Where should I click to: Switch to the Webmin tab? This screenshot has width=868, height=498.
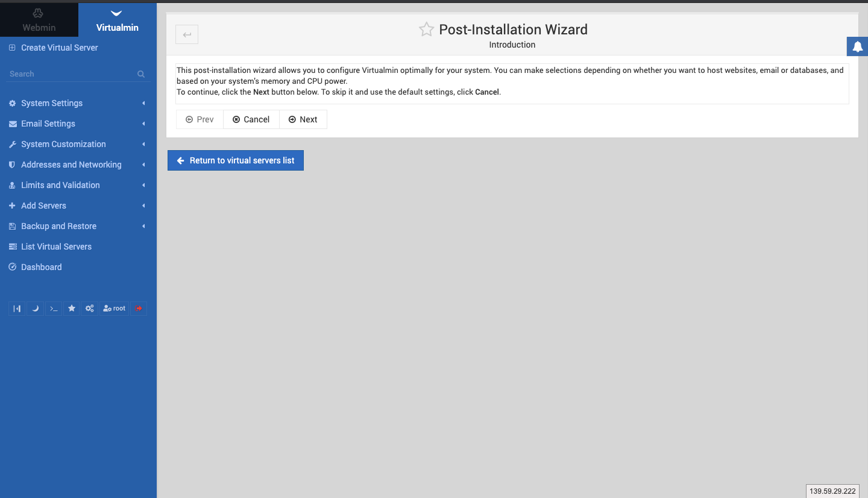point(39,20)
